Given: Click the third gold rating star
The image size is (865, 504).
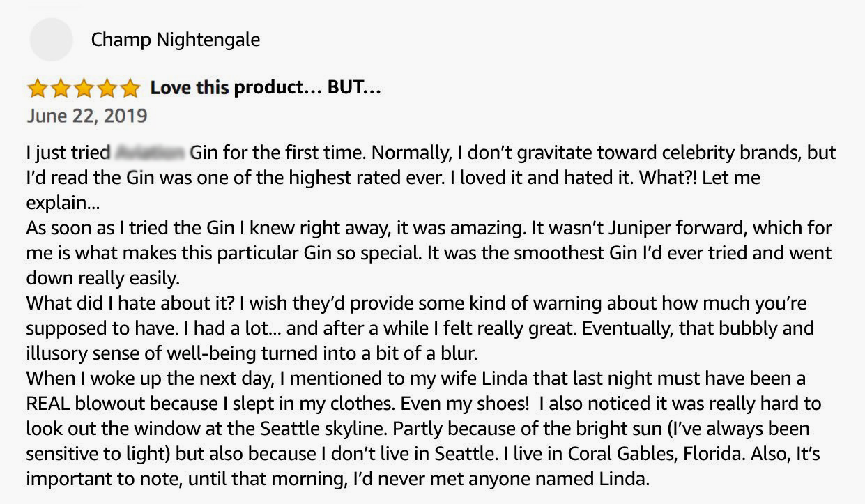Looking at the screenshot, I should click(84, 89).
